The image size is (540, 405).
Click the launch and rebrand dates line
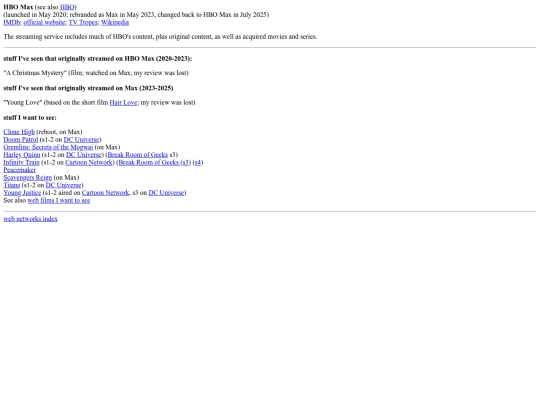pos(136,14)
